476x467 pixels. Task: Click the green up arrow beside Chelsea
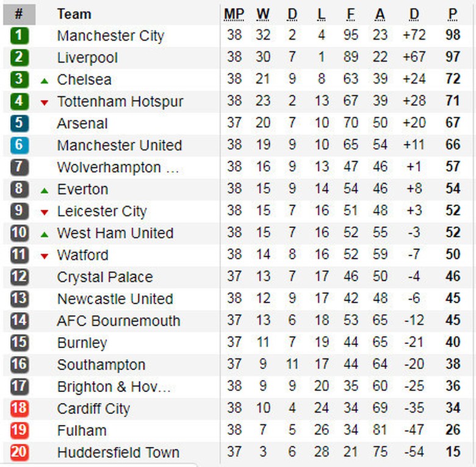coord(44,80)
